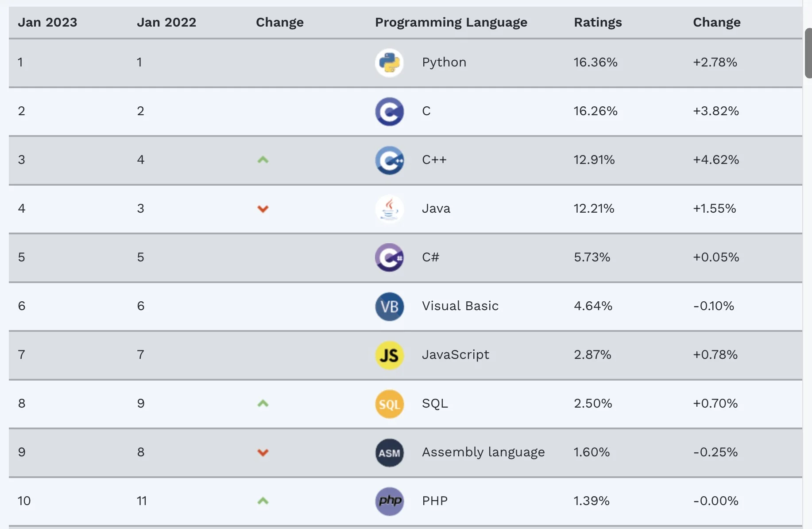
Task: Click the red down arrow for Java
Action: (263, 209)
